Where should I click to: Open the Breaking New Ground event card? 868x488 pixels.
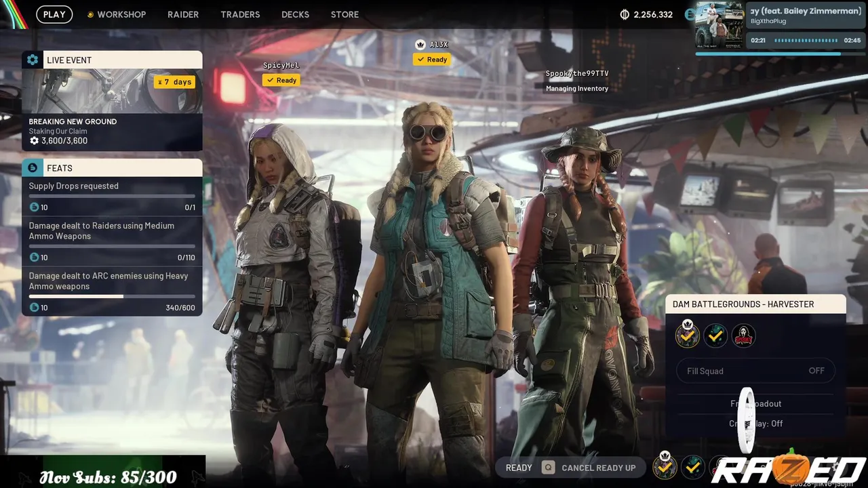pos(112,110)
